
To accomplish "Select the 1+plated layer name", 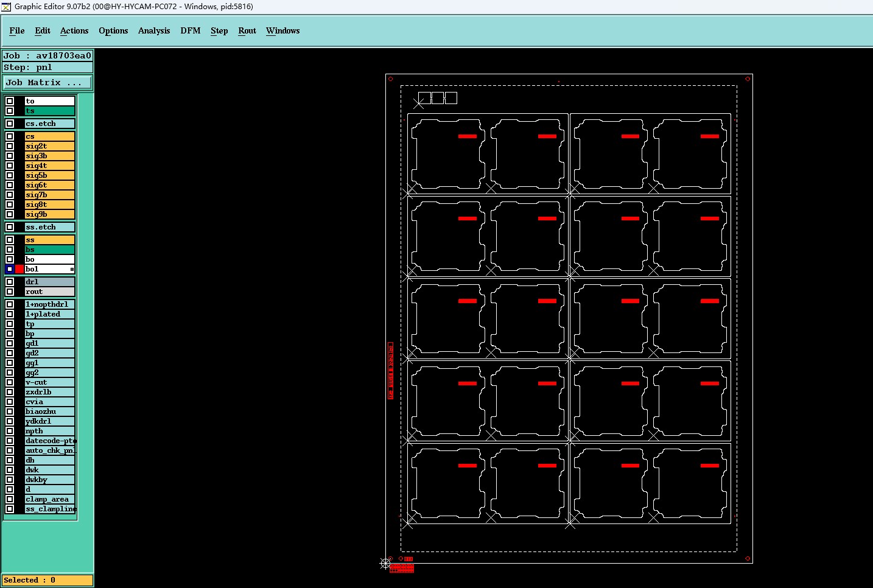I will (49, 314).
